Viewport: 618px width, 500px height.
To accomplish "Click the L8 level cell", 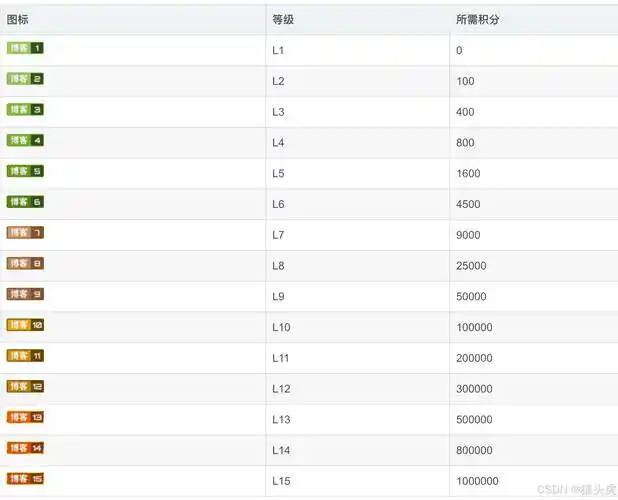I will (279, 266).
